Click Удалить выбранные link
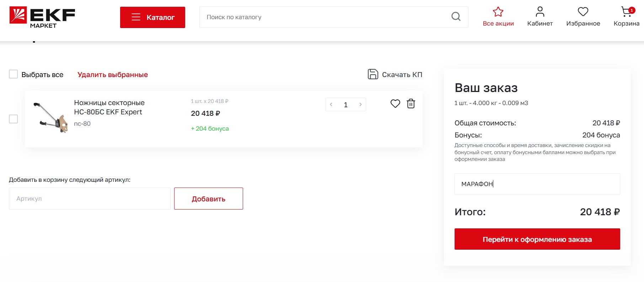The image size is (644, 282). 113,75
